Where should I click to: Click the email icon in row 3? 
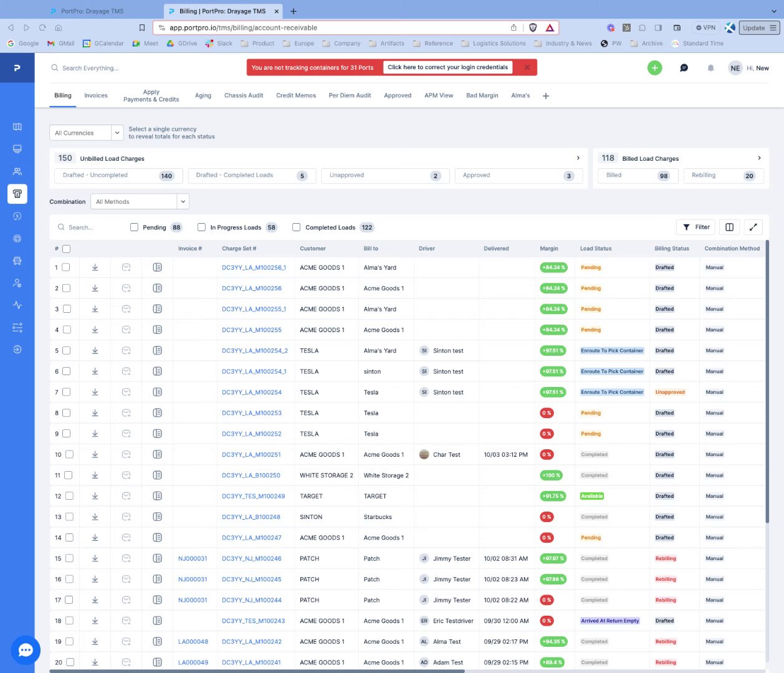tap(126, 309)
